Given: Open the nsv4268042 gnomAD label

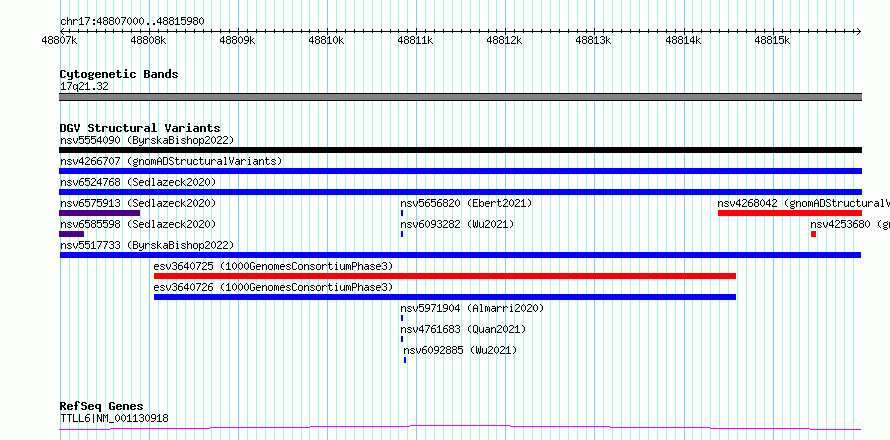Looking at the screenshot, I should coord(804,203).
